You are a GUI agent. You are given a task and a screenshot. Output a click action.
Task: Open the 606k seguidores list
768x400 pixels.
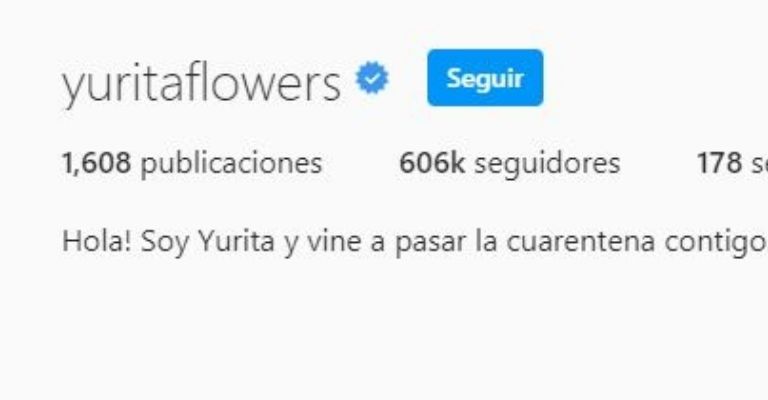510,163
